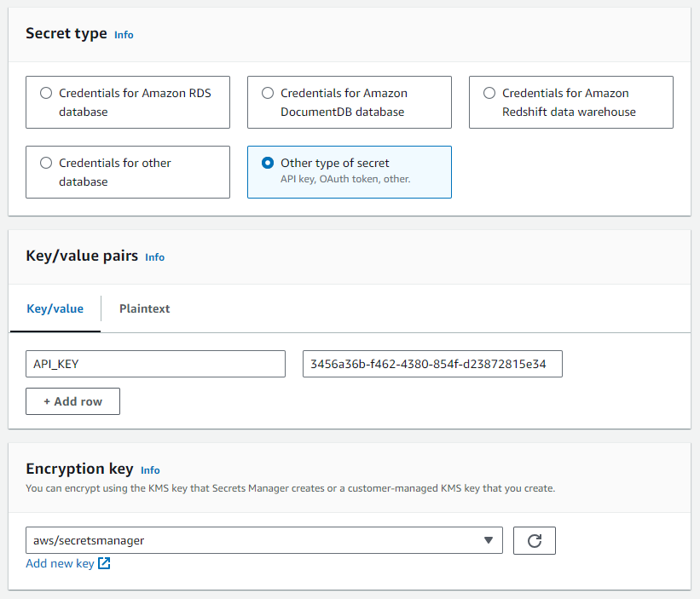Viewport: 700px width, 599px height.
Task: Click the external link icon beside Add new key
Action: [x=104, y=563]
